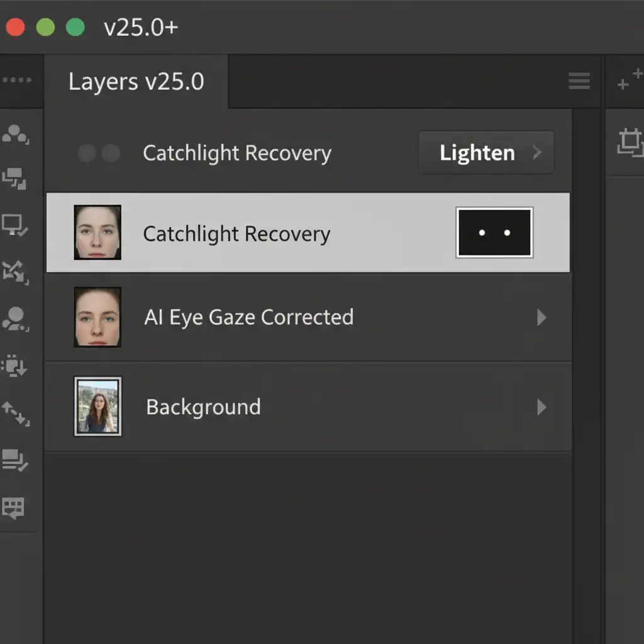The width and height of the screenshot is (644, 644).
Task: Open the Layers panel hamburger menu
Action: click(579, 81)
